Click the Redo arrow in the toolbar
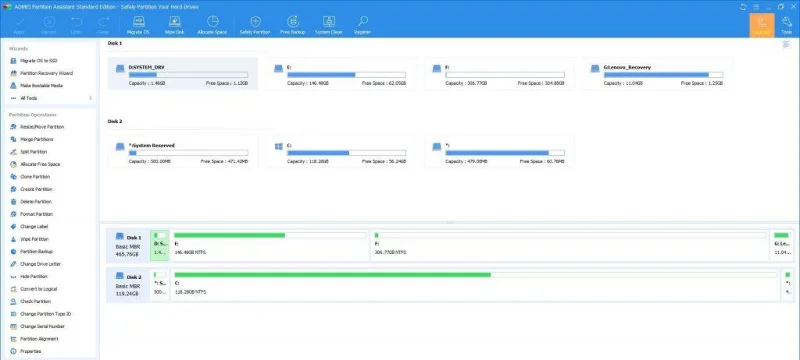800x360 pixels. pos(104,25)
